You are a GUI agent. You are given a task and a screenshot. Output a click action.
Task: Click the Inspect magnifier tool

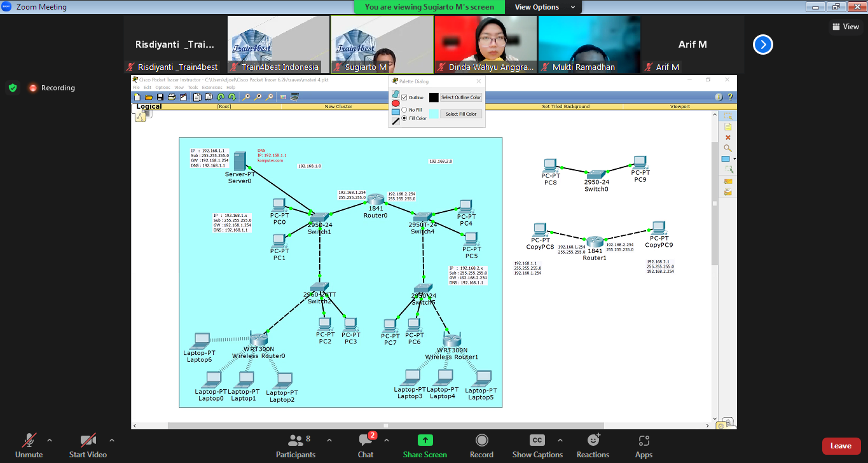tap(728, 148)
